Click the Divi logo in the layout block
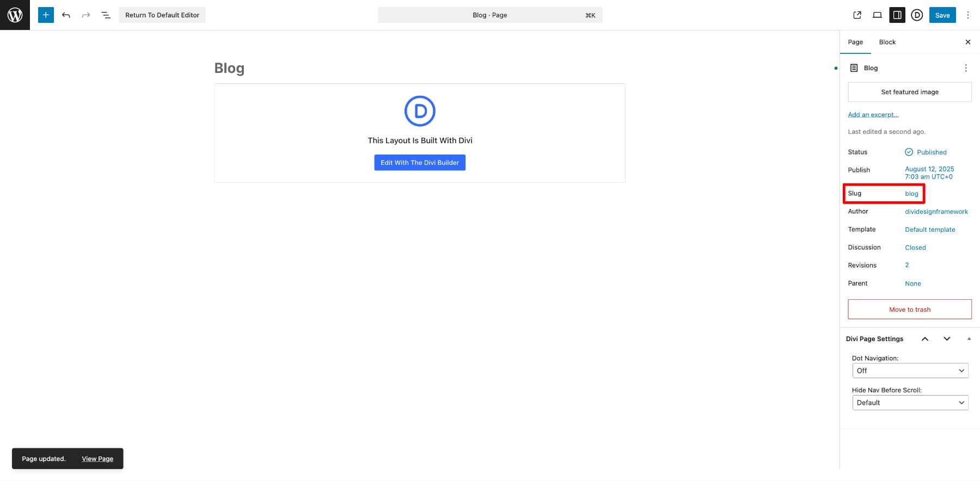Viewport: 980px width, 481px height. click(420, 111)
